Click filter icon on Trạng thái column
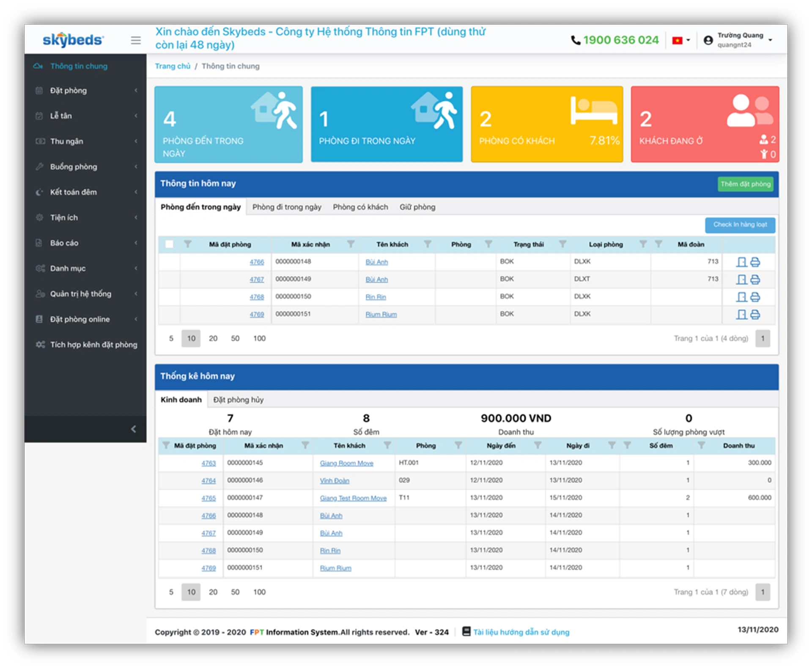This screenshot has height=666, width=812. click(x=562, y=244)
